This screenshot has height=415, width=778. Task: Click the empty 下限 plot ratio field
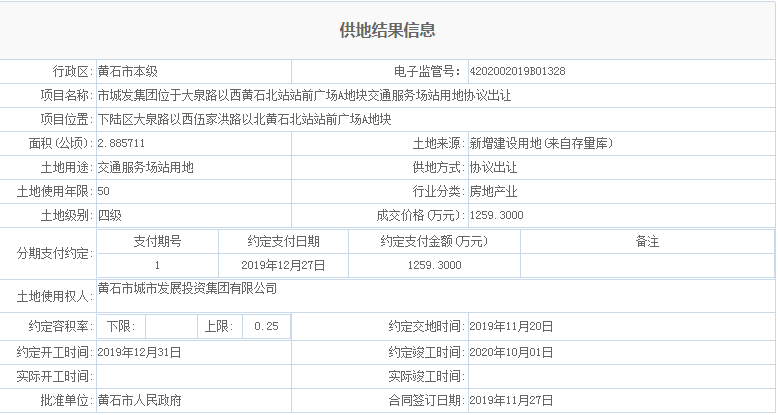click(x=170, y=327)
